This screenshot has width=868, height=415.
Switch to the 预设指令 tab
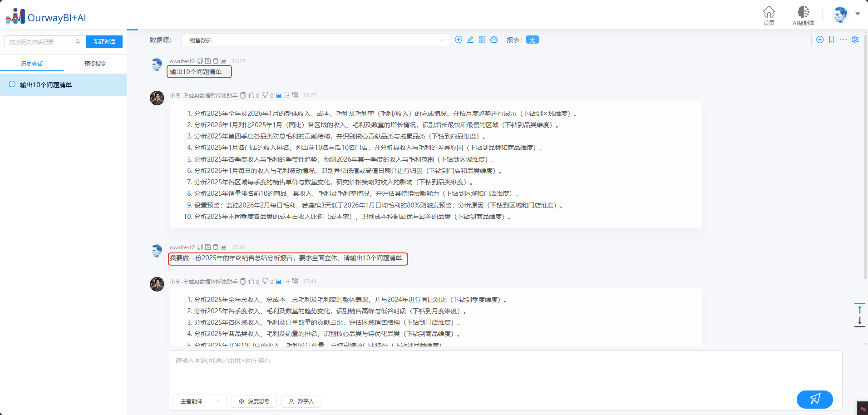click(95, 64)
